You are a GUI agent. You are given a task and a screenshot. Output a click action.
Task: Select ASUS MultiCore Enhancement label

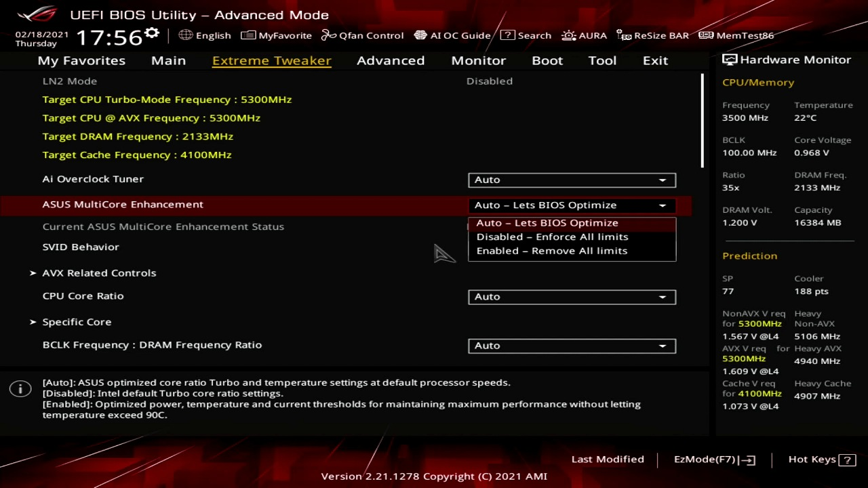pyautogui.click(x=123, y=204)
